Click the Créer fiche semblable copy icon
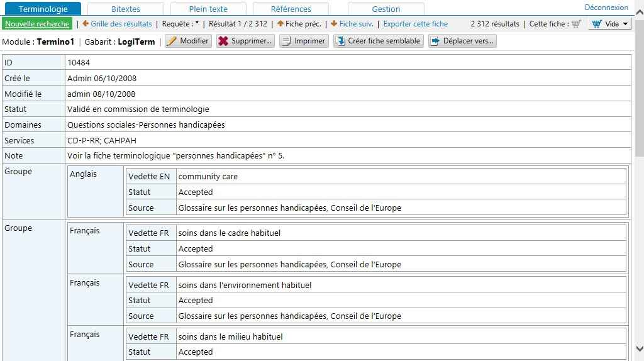 coord(340,41)
